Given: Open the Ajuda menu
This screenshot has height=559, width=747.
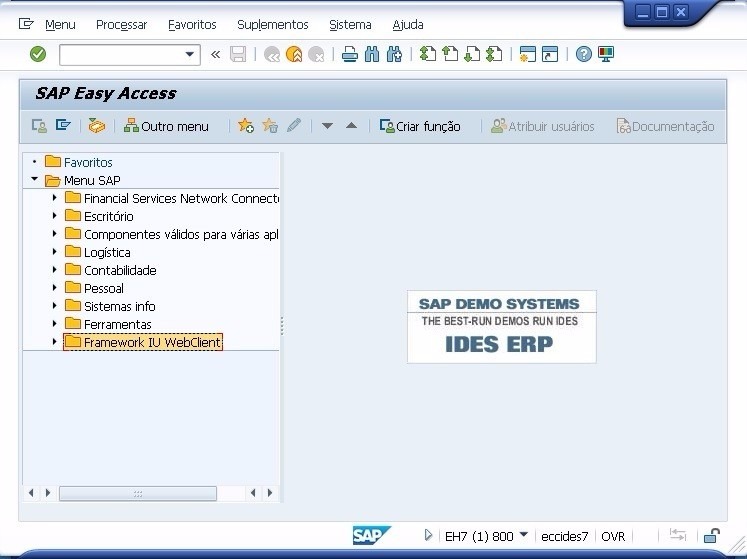Looking at the screenshot, I should coord(408,24).
